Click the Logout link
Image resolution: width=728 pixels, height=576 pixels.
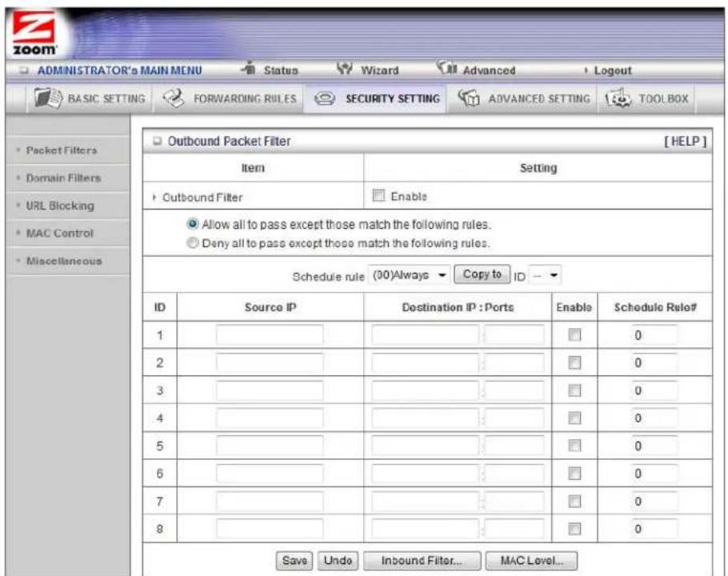(x=612, y=70)
